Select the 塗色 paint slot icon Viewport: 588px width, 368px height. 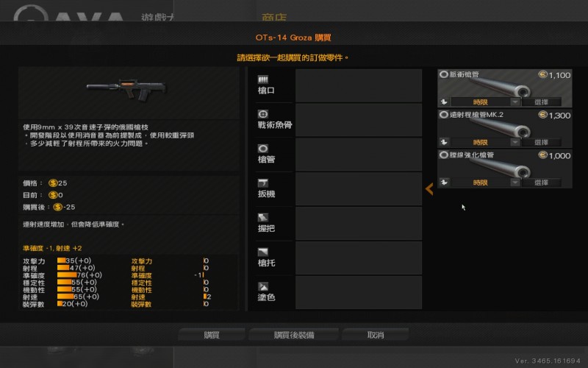[263, 286]
